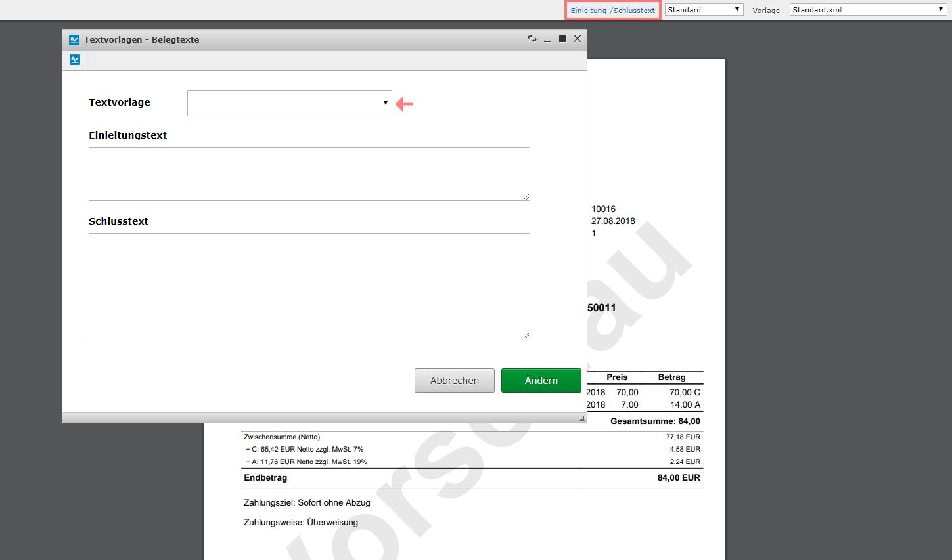The height and width of the screenshot is (560, 952).
Task: Click the blue icon in dialog toolbar
Action: pos(75,60)
